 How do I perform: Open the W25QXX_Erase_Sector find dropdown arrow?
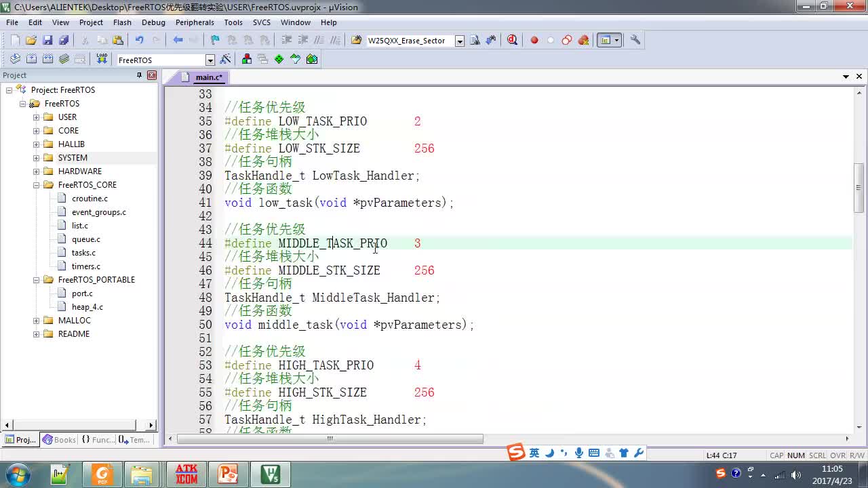coord(459,41)
